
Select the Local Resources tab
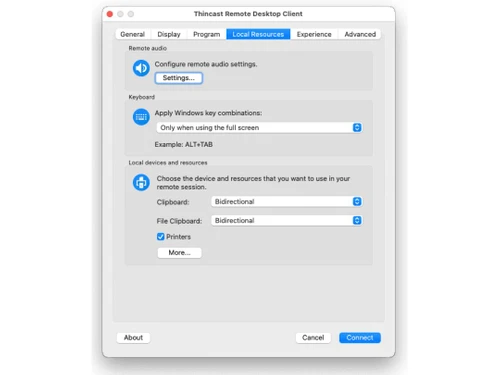click(258, 34)
